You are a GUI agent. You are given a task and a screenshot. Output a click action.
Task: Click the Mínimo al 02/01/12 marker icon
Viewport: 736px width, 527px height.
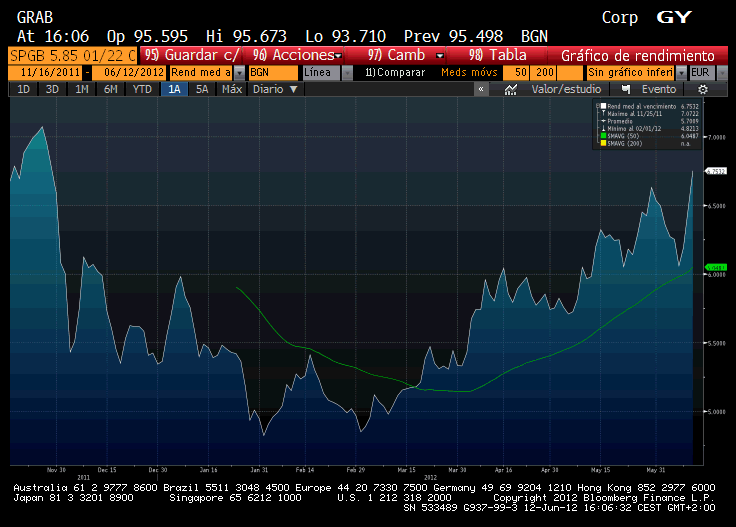tap(604, 129)
